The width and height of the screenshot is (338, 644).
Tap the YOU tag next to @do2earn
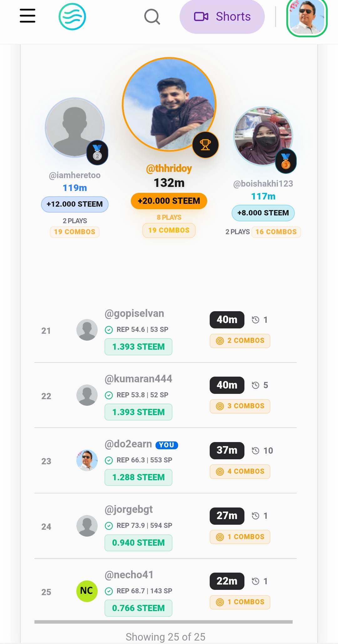click(x=167, y=445)
